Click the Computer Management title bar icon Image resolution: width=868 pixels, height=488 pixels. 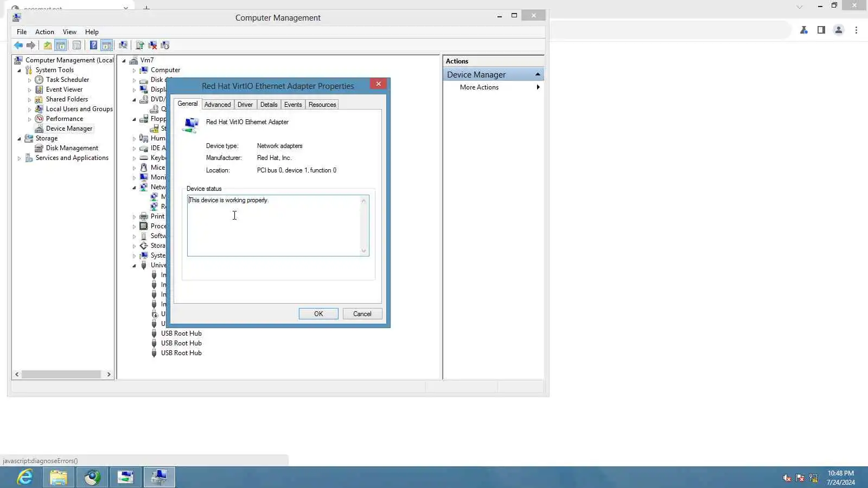point(17,17)
